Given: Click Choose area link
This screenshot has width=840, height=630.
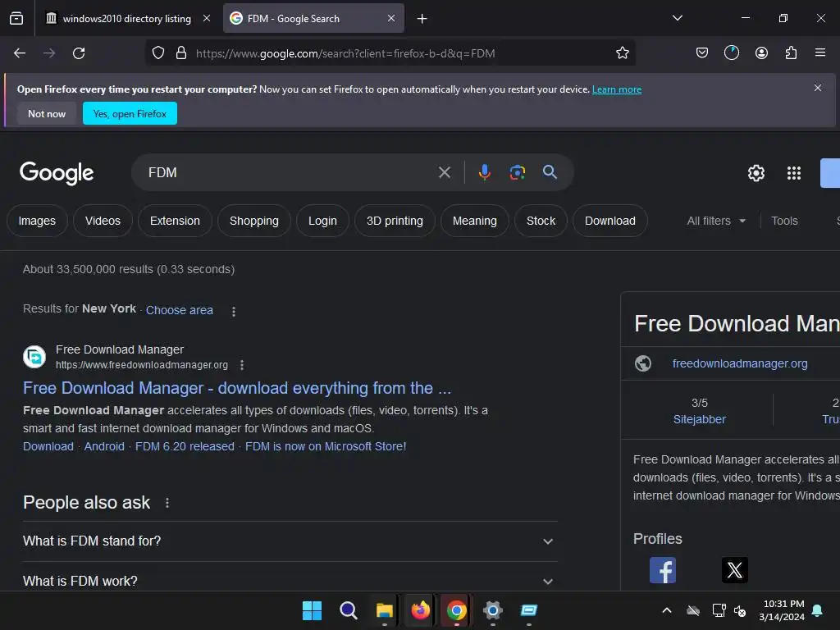Looking at the screenshot, I should pyautogui.click(x=180, y=310).
